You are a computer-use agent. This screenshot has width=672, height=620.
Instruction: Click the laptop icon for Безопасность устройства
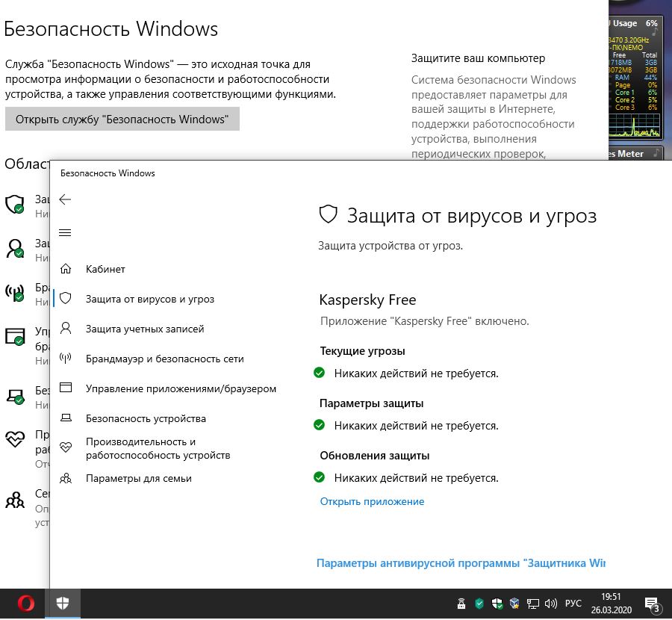(x=66, y=418)
